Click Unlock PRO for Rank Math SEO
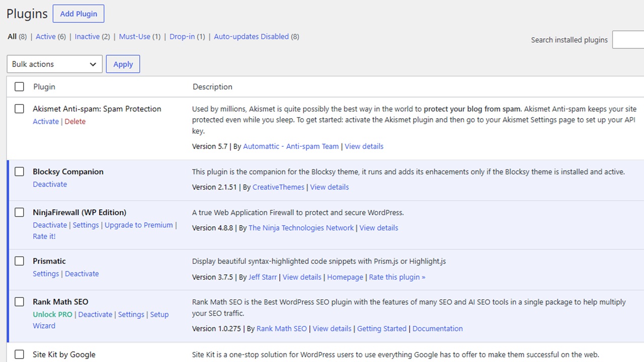The width and height of the screenshot is (644, 362). click(x=52, y=314)
